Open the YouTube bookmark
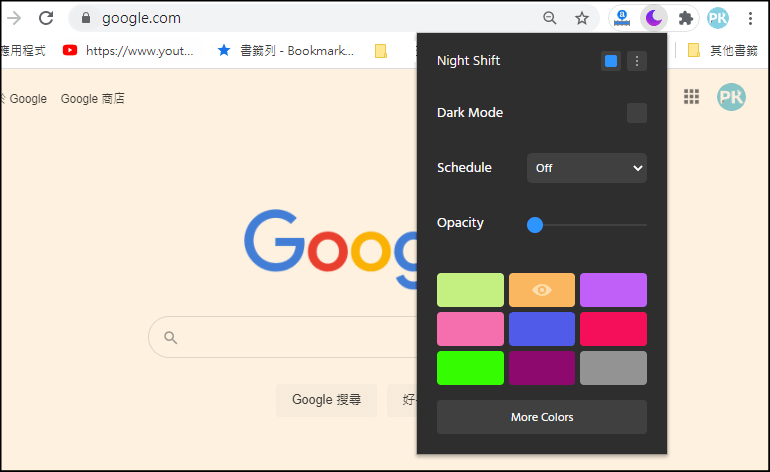Viewport: 770px width, 472px height. (128, 50)
